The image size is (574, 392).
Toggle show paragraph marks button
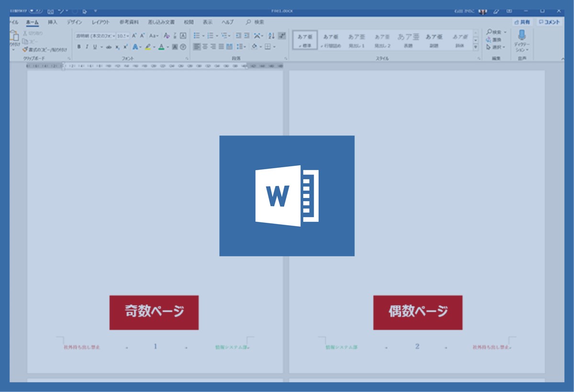[x=282, y=35]
